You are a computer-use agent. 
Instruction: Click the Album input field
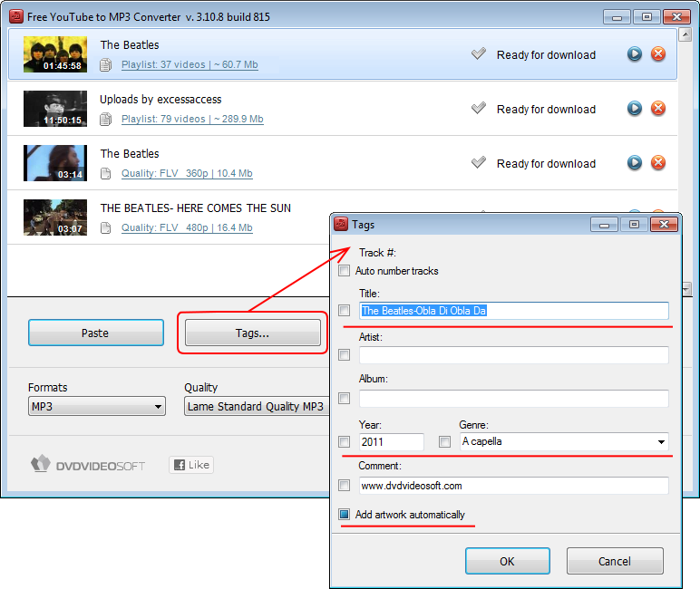(x=514, y=398)
